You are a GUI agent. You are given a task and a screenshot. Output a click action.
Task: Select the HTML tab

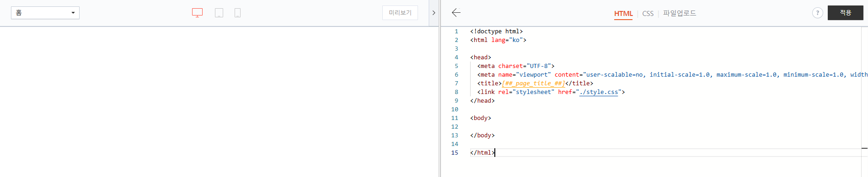click(x=623, y=14)
